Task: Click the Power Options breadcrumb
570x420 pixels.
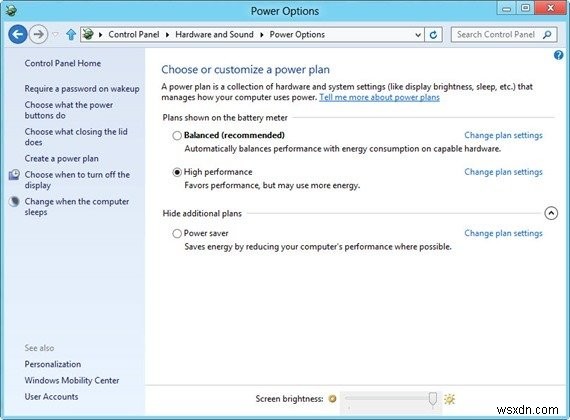Action: (x=297, y=35)
